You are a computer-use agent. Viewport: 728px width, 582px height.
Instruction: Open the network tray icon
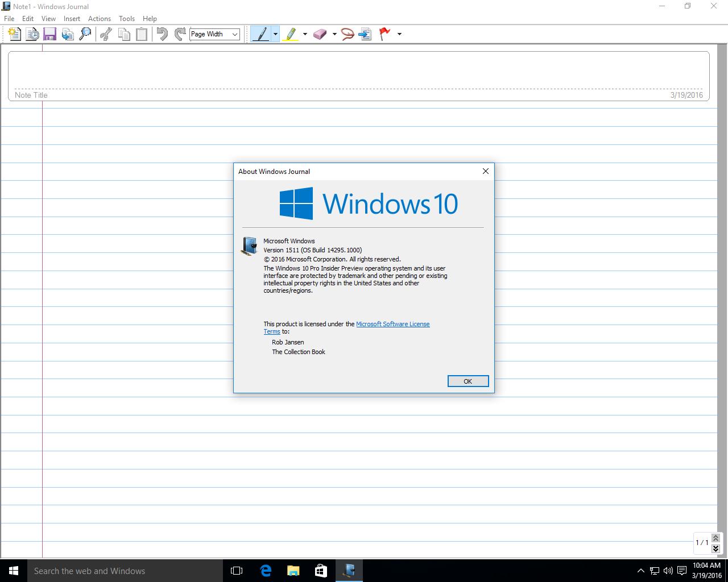[655, 571]
